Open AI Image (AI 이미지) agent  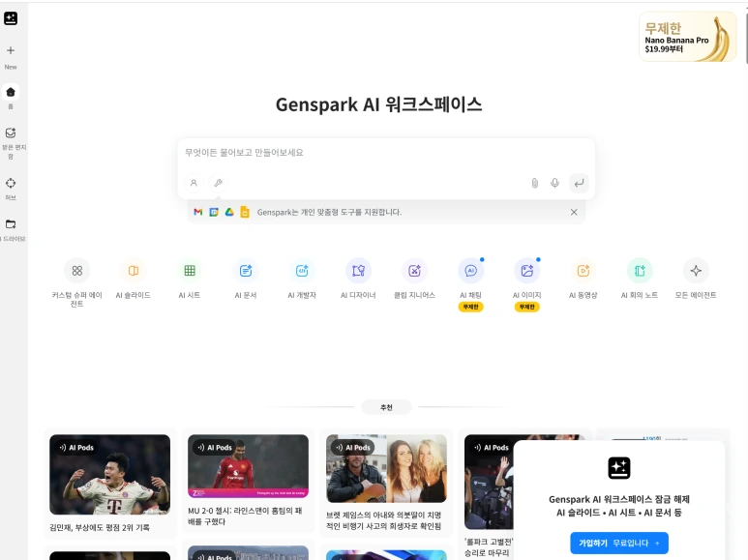(x=527, y=271)
